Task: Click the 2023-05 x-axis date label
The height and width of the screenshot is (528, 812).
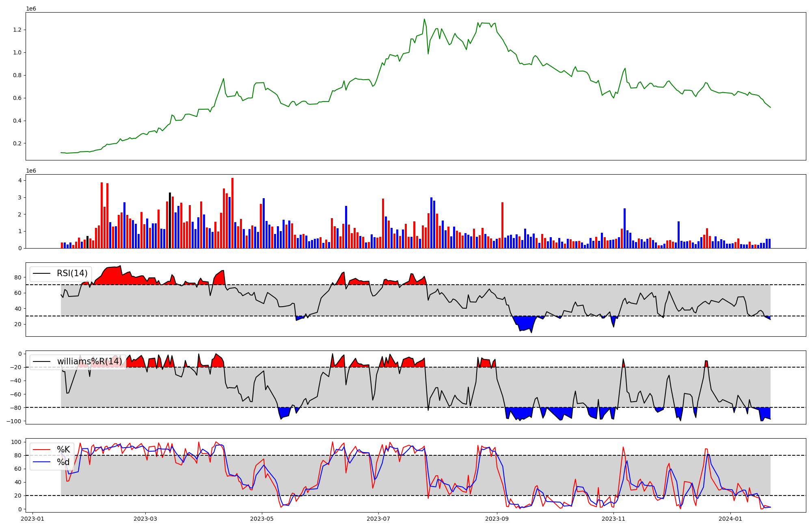Action: 261,519
